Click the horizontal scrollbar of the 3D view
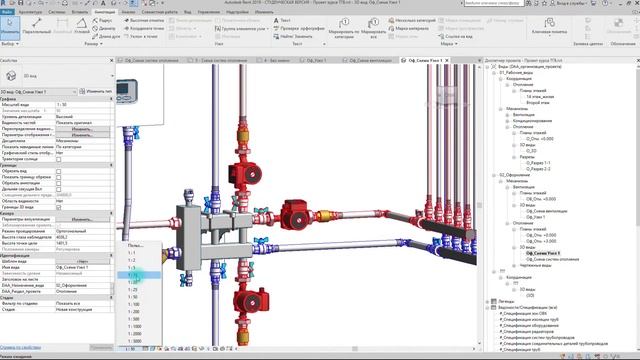This screenshot has height=360, width=640. (x=355, y=349)
